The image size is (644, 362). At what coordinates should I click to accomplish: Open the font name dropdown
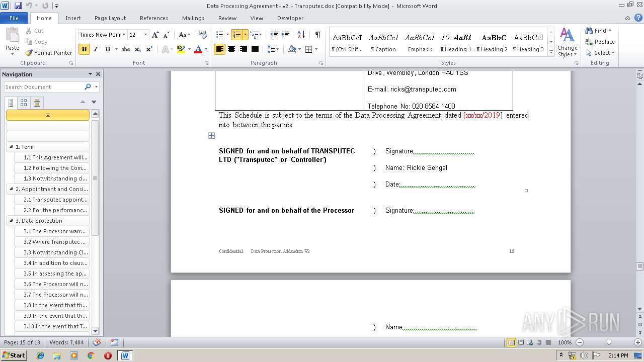[x=124, y=35]
